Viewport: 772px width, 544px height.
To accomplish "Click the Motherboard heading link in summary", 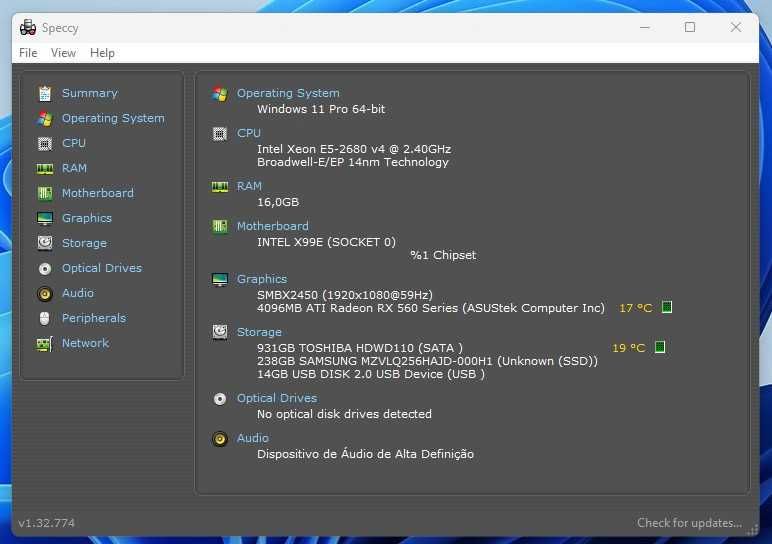I will 273,226.
